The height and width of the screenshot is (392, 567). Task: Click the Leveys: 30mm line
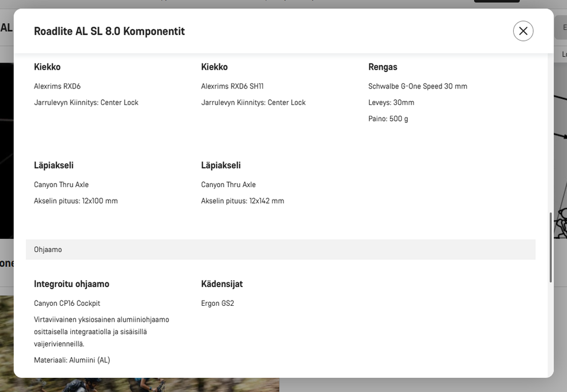(391, 103)
